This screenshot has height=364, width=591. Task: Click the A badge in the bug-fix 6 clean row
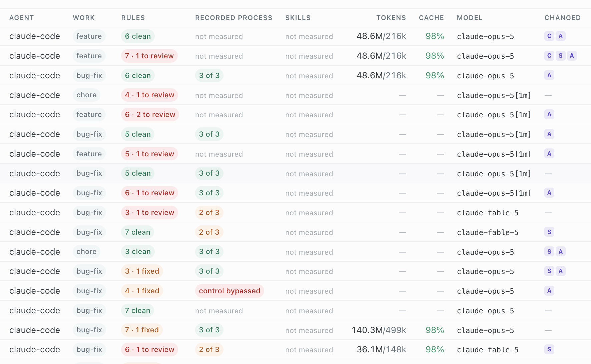point(549,75)
